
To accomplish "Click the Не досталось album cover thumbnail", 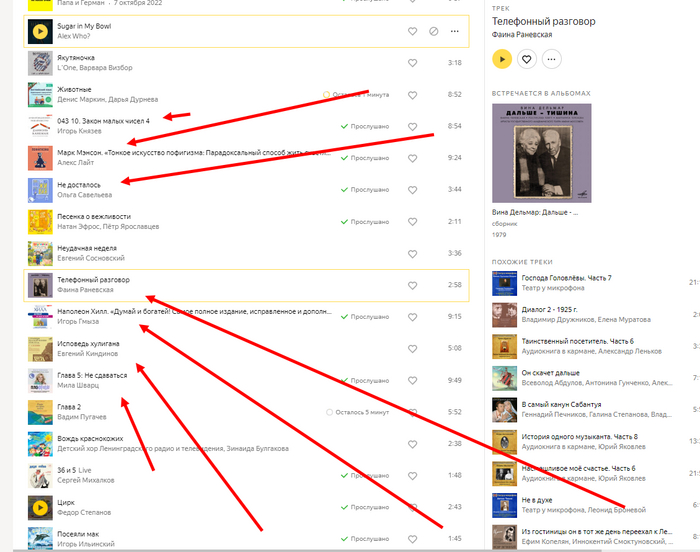I will 40,190.
